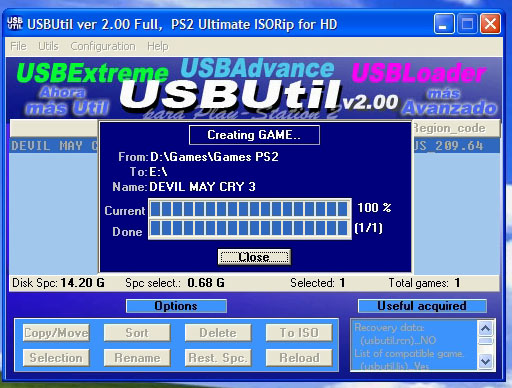The width and height of the screenshot is (512, 388).
Task: Click the To path E:\
Action: pos(158,172)
